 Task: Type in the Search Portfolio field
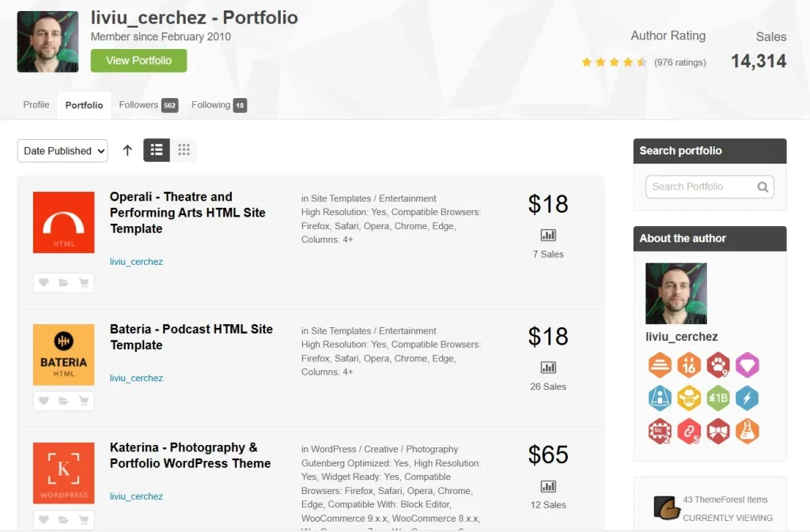click(699, 187)
